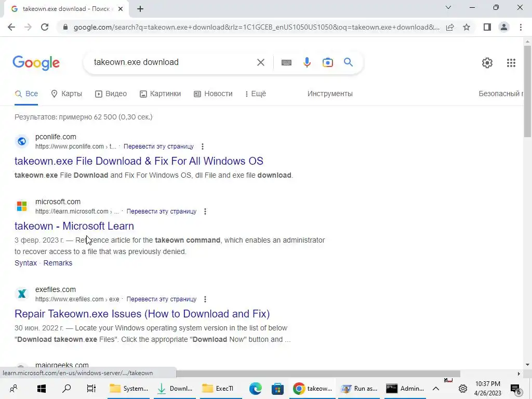This screenshot has height=399, width=532.
Task: Switch to the Новости tab
Action: pos(213,94)
